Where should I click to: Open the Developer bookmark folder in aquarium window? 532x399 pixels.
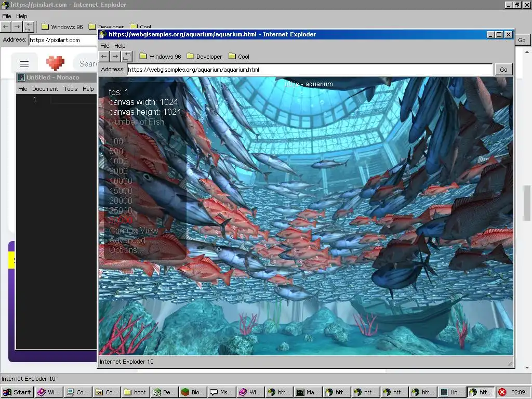tap(205, 56)
